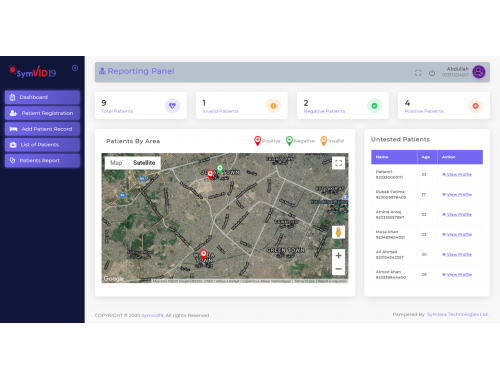Click the green Negative legend marker
The image size is (500, 380).
point(289,141)
